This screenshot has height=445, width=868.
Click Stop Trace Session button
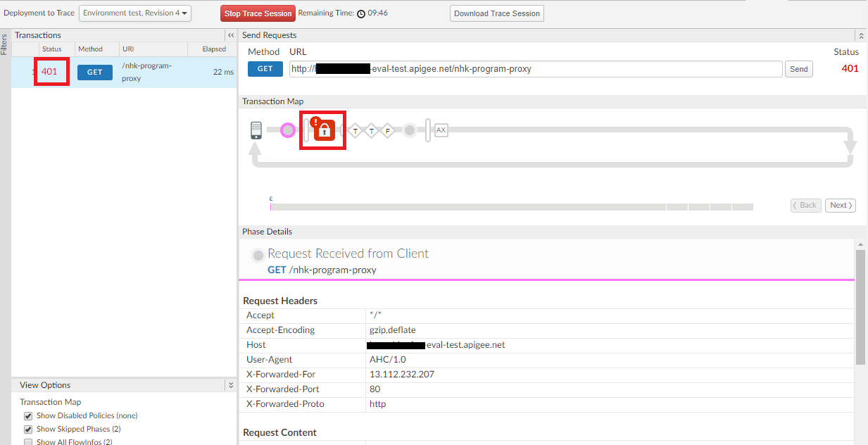(x=258, y=13)
